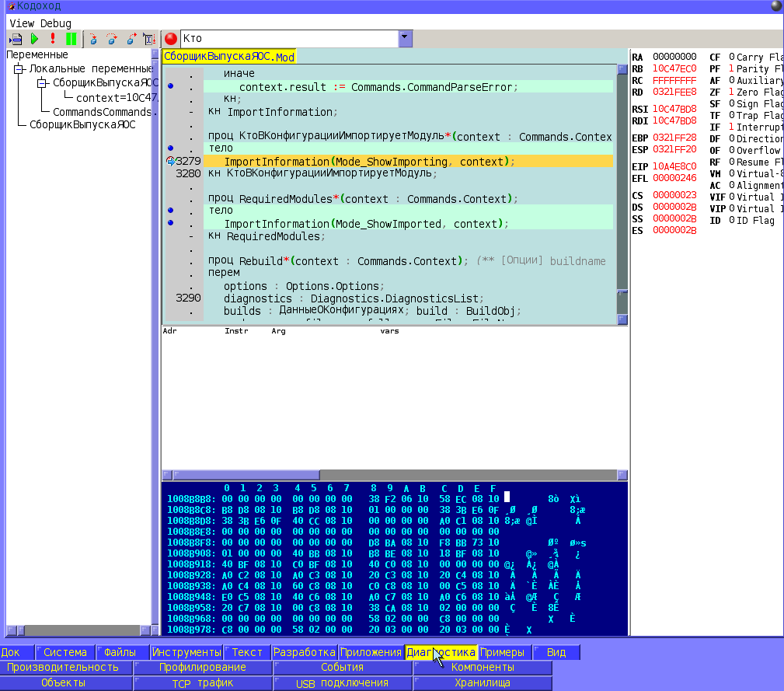Click the disassembly scrollbar right arrow
Image resolution: width=784 pixels, height=691 pixels.
click(x=622, y=474)
